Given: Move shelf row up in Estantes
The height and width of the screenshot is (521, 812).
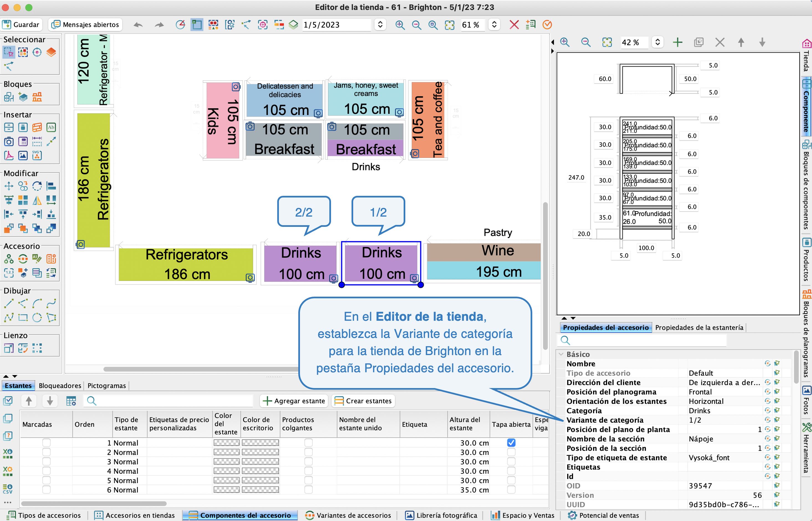Looking at the screenshot, I should (x=29, y=401).
